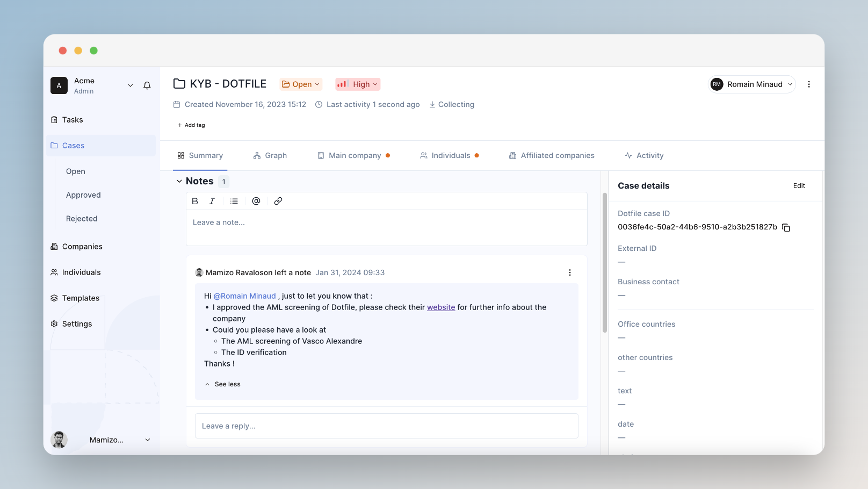Collapse the note with See less
The image size is (868, 489).
tap(222, 384)
